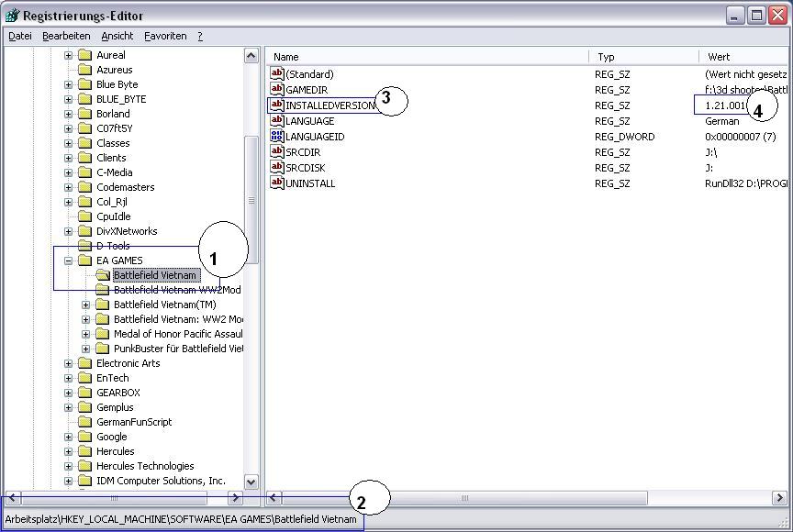Select the UNINSTALL value icon
The width and height of the screenshot is (793, 532).
click(x=276, y=183)
